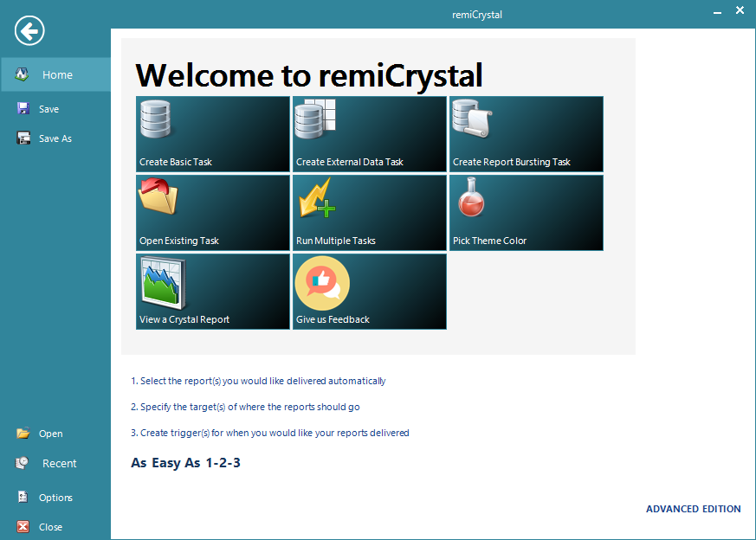Select Open in the sidebar menu
The image size is (756, 540).
(56, 434)
